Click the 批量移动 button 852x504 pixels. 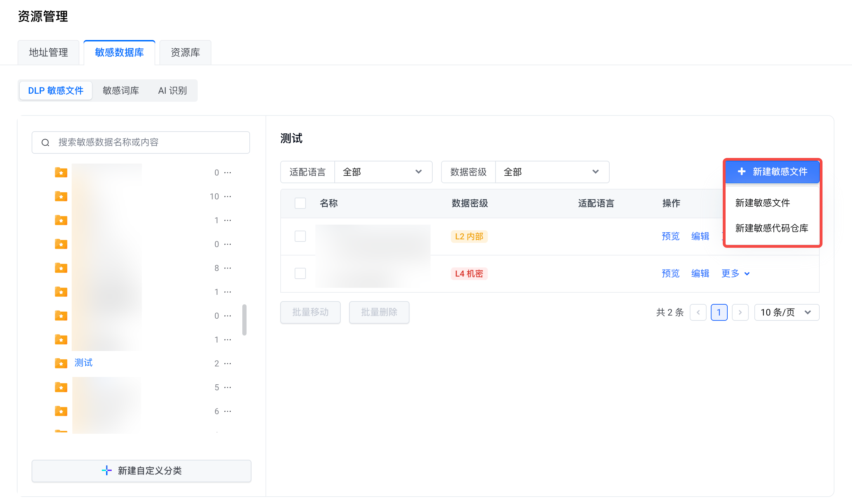click(310, 312)
